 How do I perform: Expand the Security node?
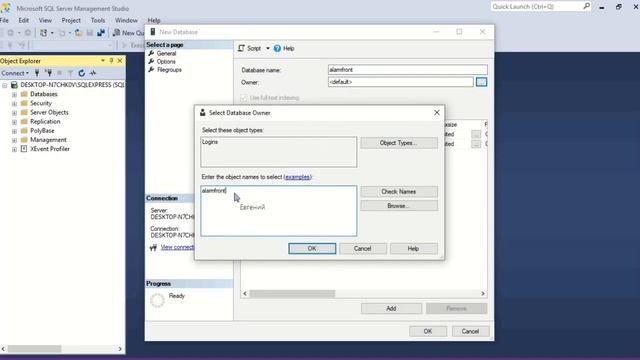point(14,104)
